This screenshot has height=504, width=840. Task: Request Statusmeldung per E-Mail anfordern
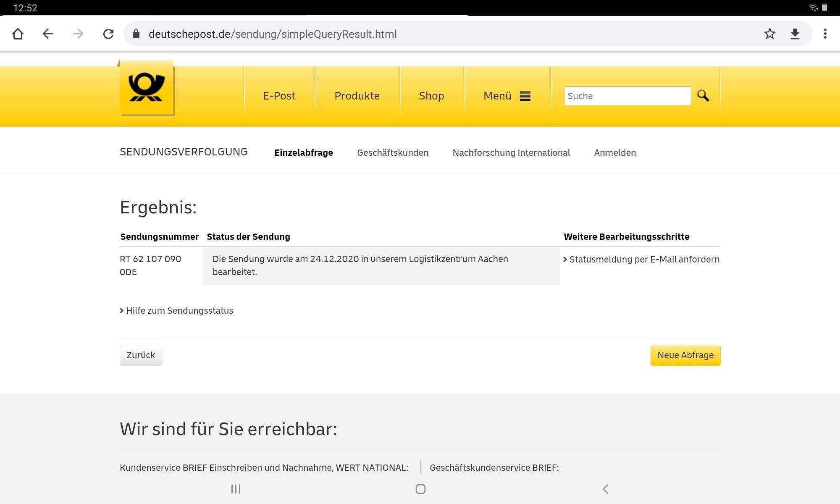tap(641, 260)
